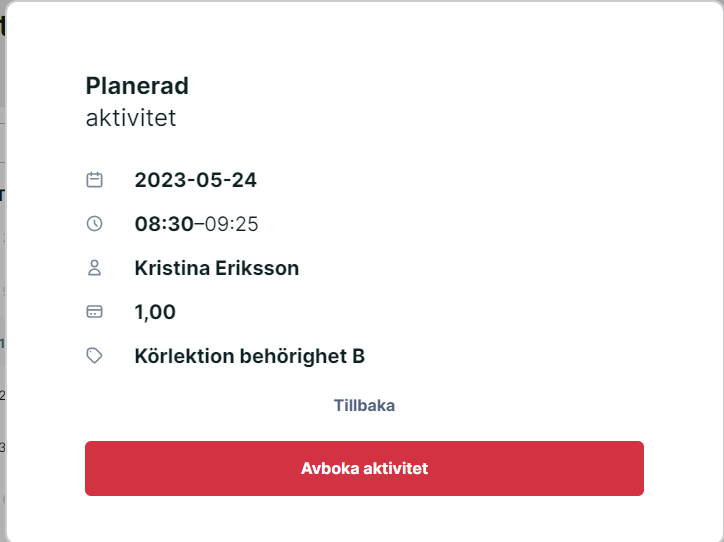Select the end time 09:25
Screen dimensions: 724x542
pyautogui.click(x=231, y=224)
